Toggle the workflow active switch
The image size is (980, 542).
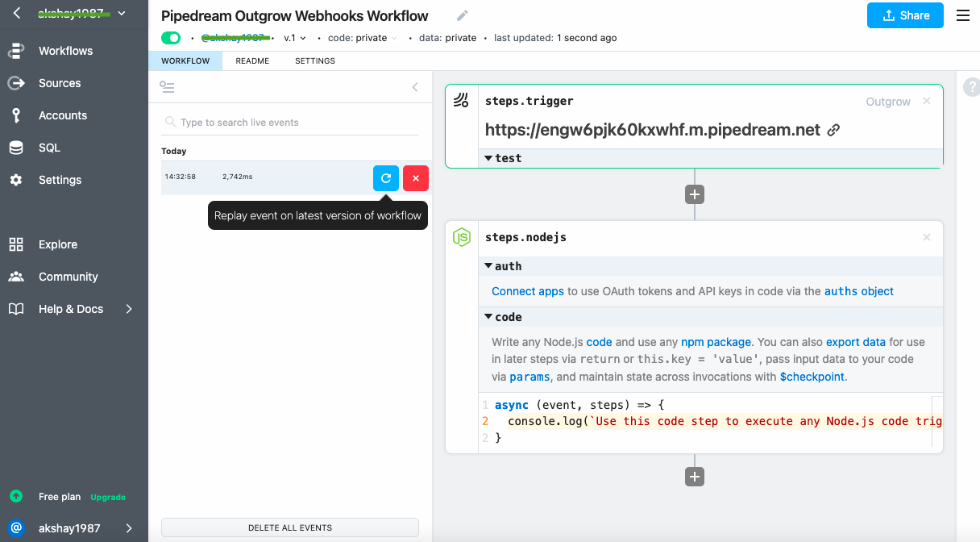coord(171,38)
